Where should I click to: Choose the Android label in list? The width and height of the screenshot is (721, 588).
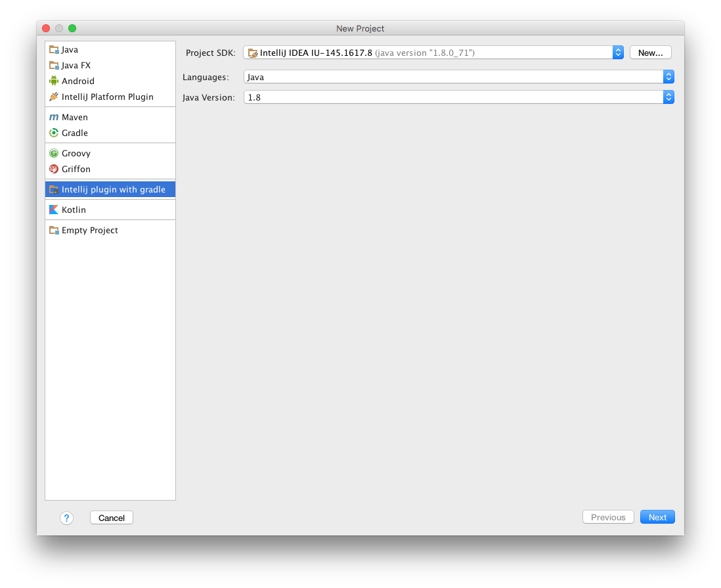pyautogui.click(x=78, y=81)
